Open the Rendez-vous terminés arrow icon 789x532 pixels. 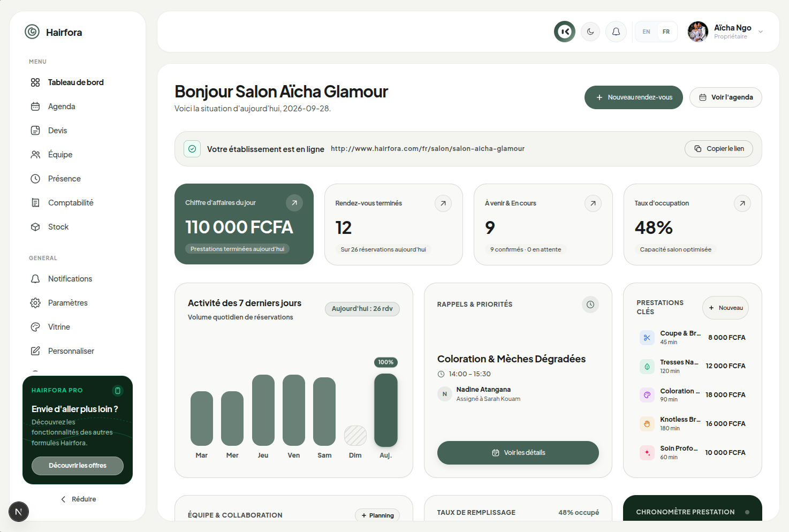pos(443,203)
